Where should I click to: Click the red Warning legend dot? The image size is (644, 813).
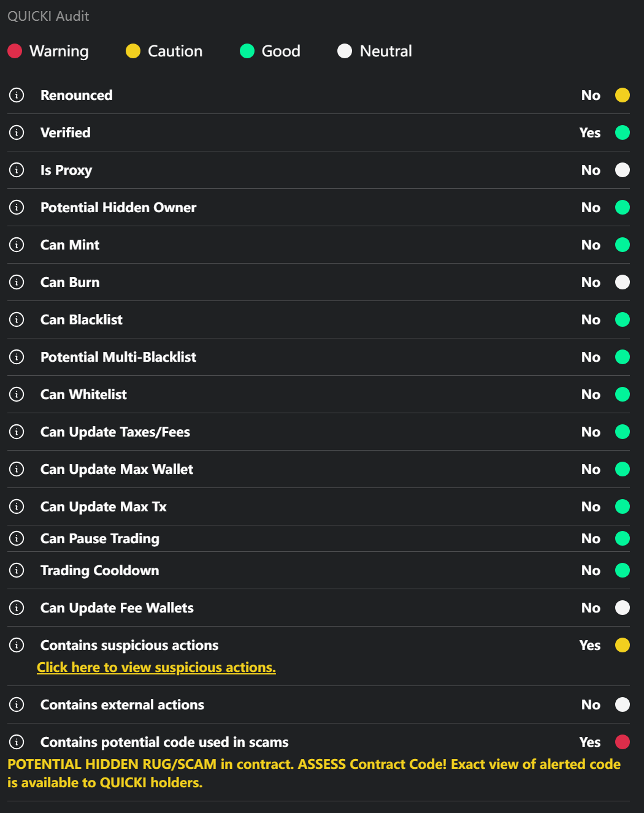[x=15, y=51]
